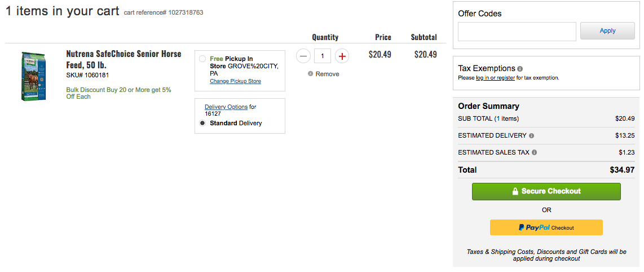Click the Bulk Discount offer text
644x272 pixels.
pyautogui.click(x=118, y=93)
